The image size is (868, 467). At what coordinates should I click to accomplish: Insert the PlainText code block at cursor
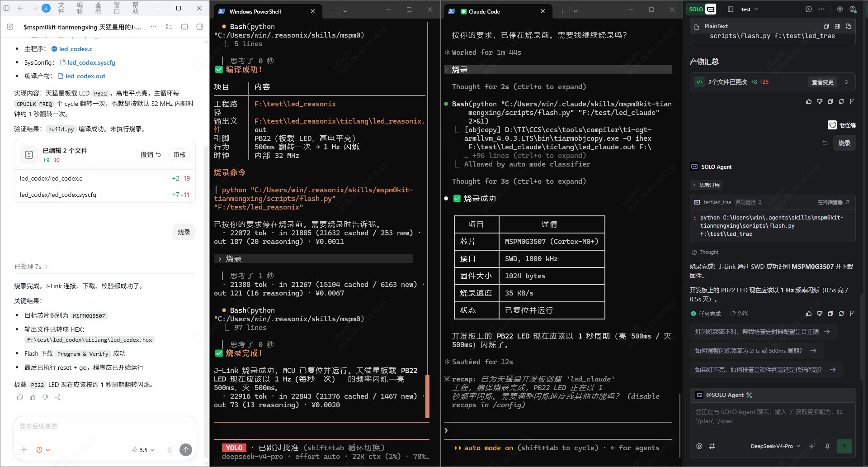(837, 26)
